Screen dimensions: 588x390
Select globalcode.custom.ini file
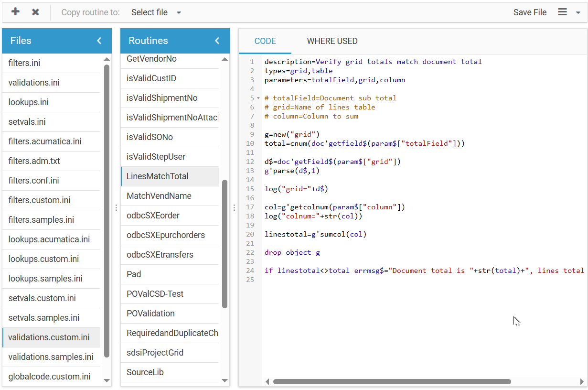click(x=51, y=377)
